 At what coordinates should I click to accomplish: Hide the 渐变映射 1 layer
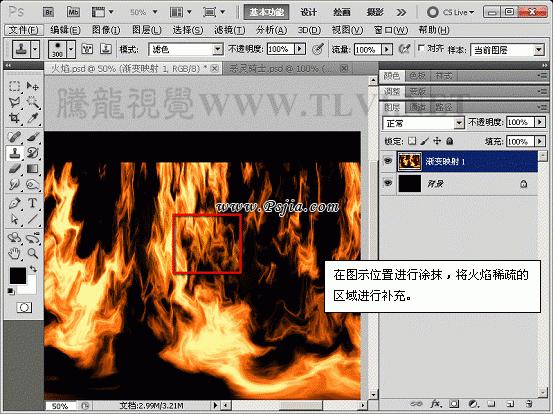[388, 162]
